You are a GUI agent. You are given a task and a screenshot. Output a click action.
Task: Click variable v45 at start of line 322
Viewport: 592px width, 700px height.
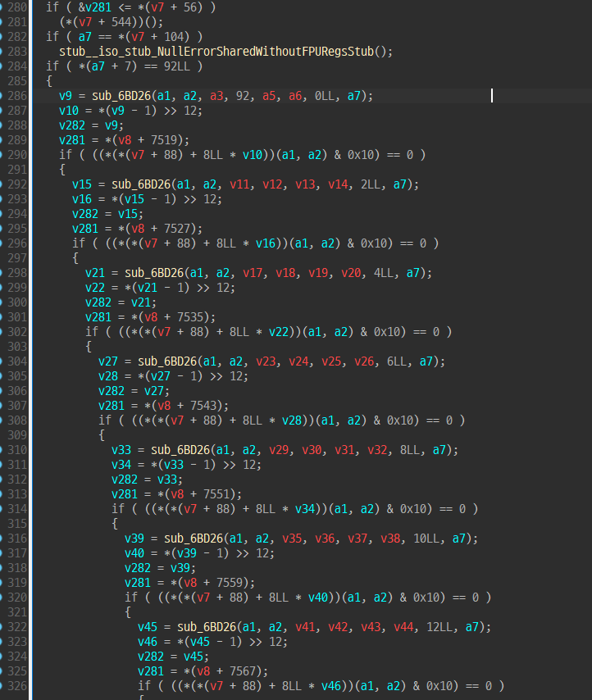pyautogui.click(x=148, y=626)
